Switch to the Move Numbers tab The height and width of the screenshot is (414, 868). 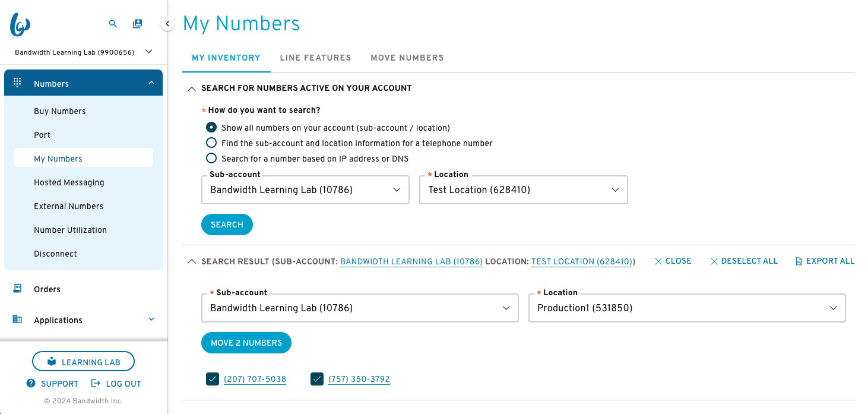pos(407,58)
